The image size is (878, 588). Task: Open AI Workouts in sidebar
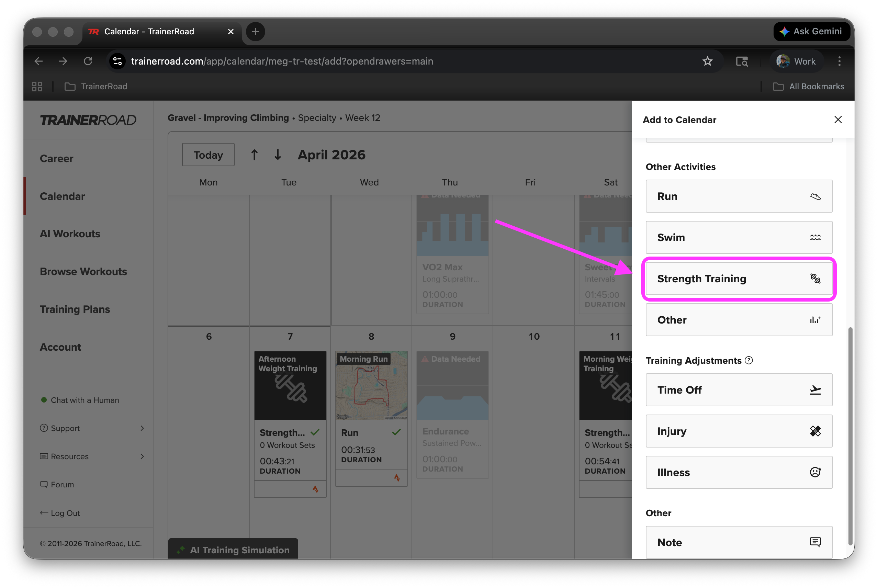[70, 234]
